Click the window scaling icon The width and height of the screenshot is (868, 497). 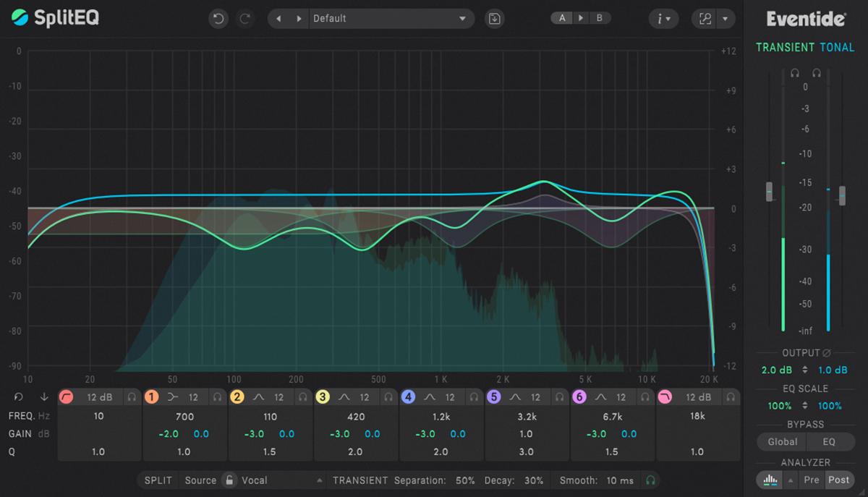click(705, 19)
